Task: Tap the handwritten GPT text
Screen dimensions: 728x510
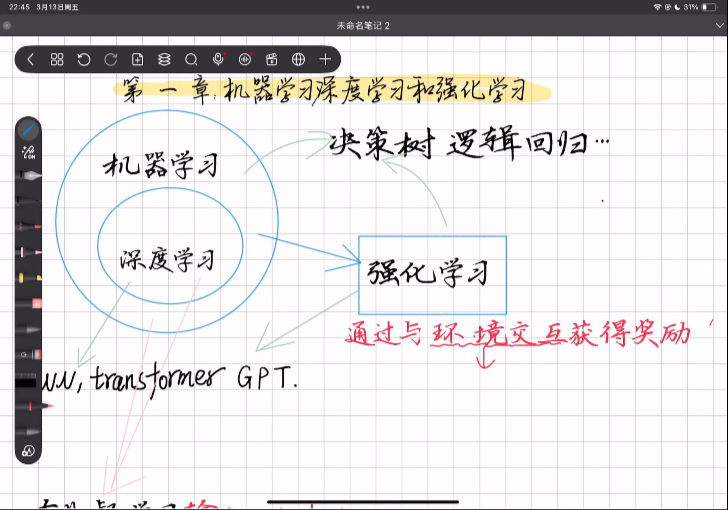Action: click(266, 377)
